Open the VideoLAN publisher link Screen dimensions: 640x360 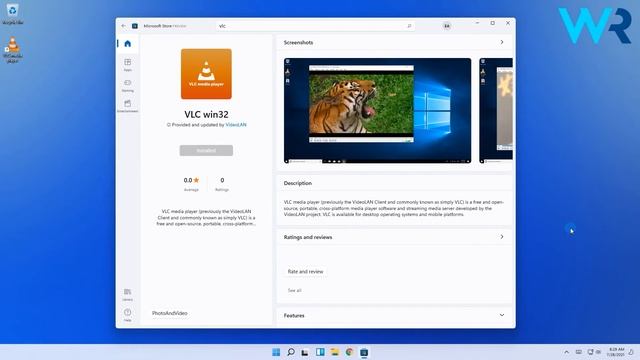tap(236, 125)
